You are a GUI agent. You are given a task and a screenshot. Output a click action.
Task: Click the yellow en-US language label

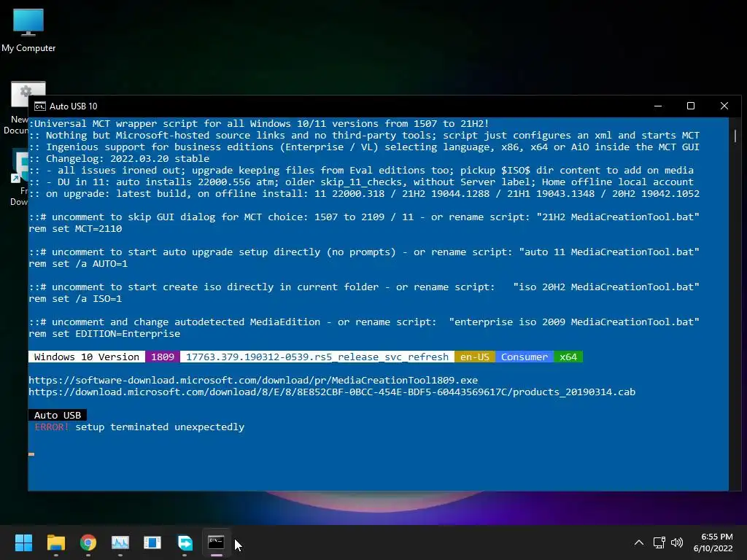474,357
